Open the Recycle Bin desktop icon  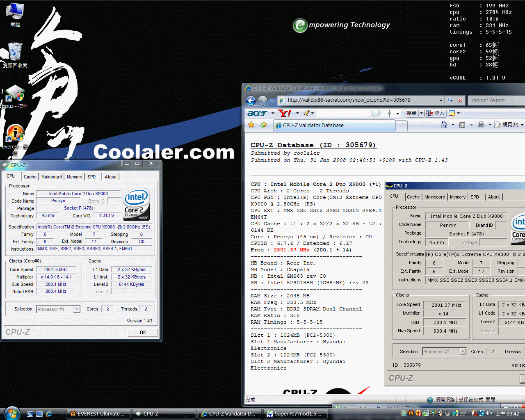(15, 55)
